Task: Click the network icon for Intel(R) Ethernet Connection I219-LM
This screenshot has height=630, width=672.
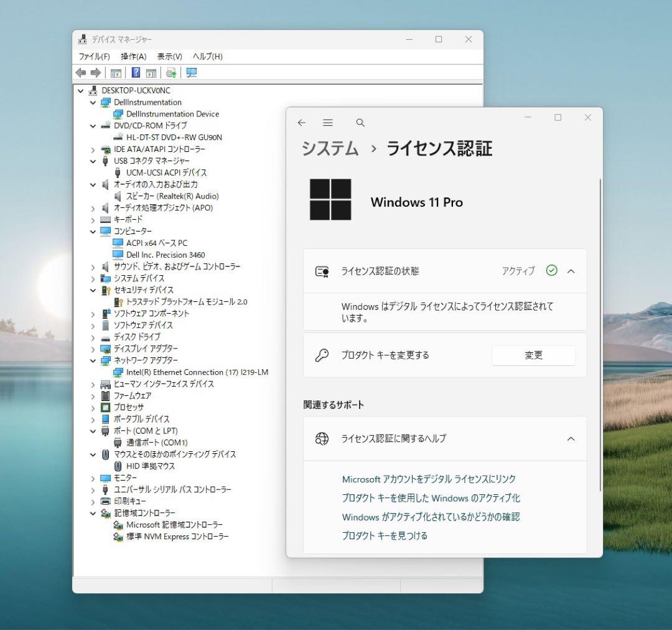Action: point(118,372)
